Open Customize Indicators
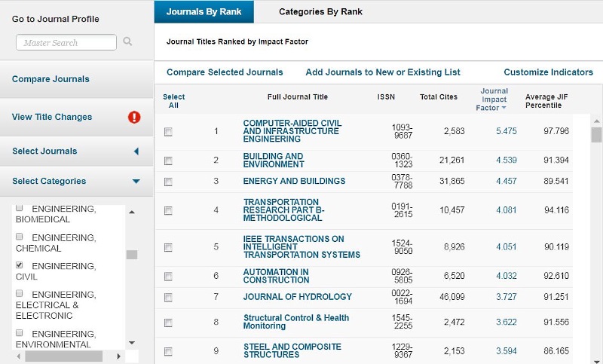This screenshot has width=603, height=364. [x=549, y=72]
